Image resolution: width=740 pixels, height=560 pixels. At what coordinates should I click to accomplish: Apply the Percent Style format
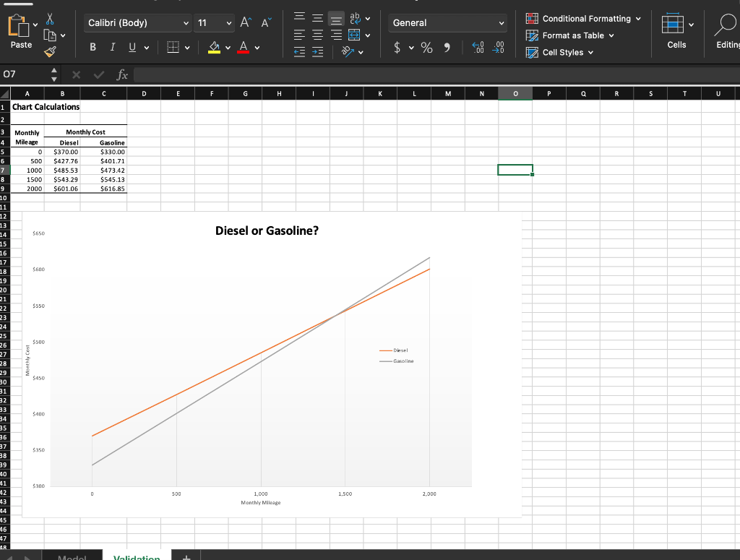pyautogui.click(x=426, y=46)
